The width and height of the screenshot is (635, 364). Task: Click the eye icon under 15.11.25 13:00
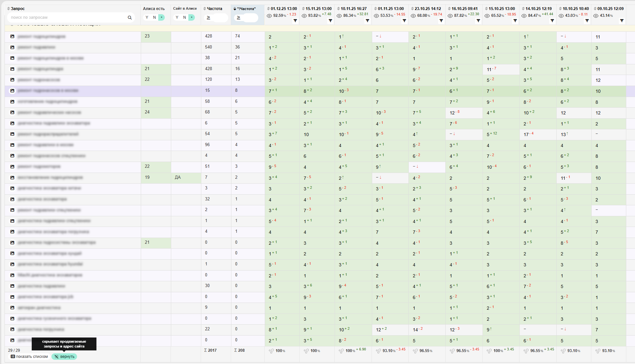pos(304,16)
